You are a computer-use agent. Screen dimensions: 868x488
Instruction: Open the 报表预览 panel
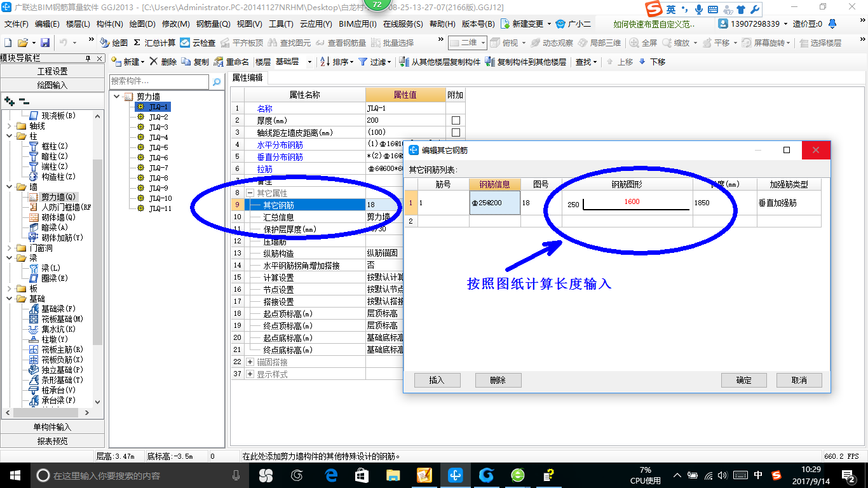[52, 440]
